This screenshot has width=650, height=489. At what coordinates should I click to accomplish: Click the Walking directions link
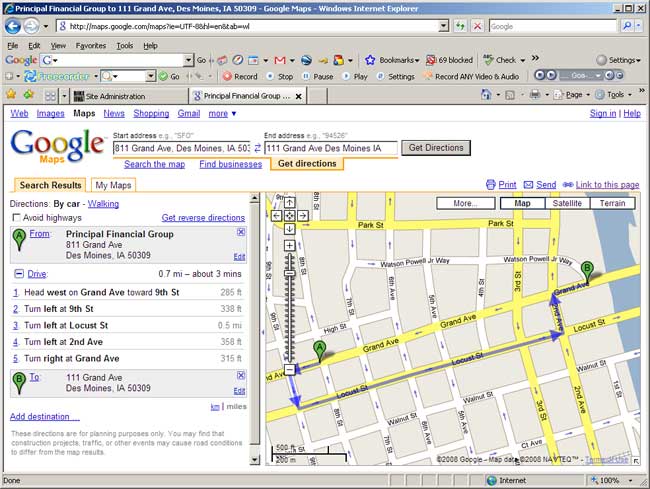(x=103, y=204)
